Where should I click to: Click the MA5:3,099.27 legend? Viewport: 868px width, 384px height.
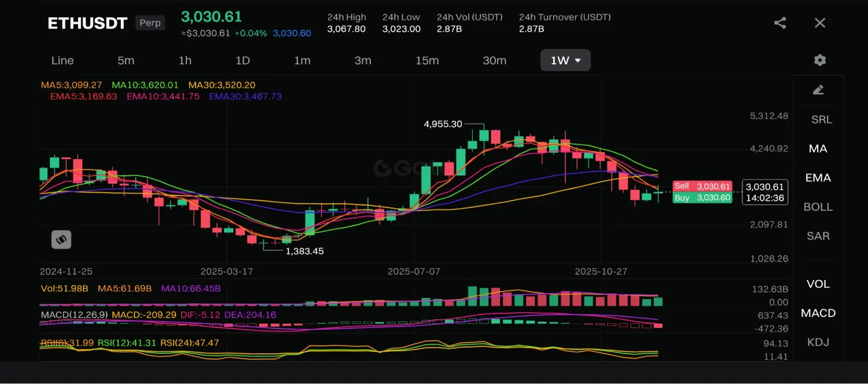coord(71,85)
